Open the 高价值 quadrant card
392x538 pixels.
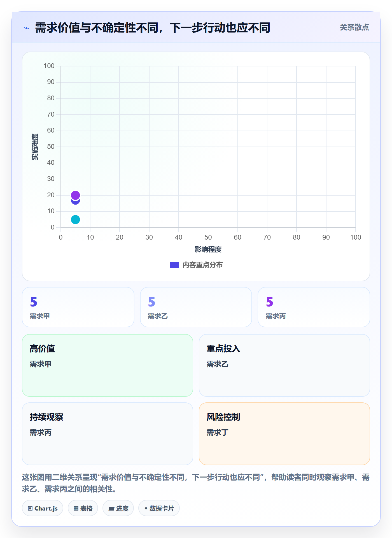click(108, 365)
